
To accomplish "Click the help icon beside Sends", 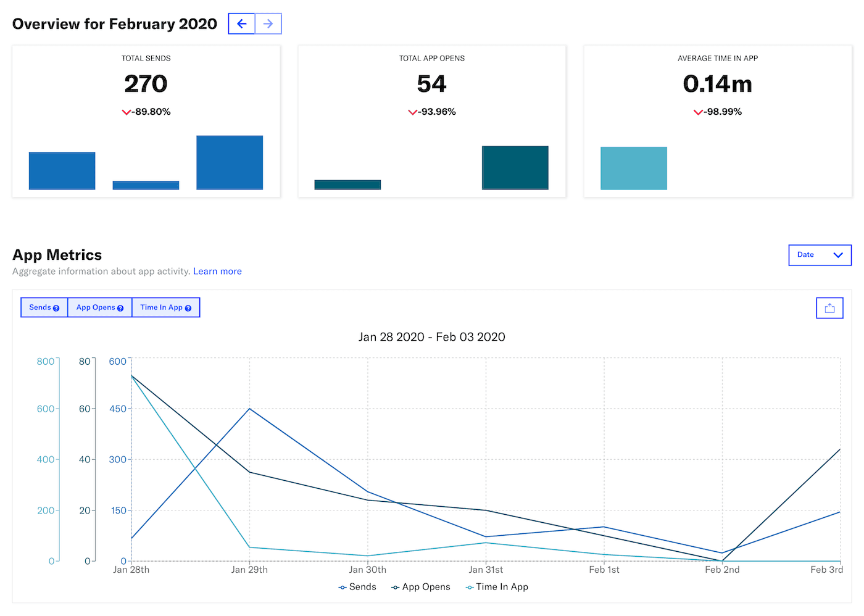I will point(57,307).
